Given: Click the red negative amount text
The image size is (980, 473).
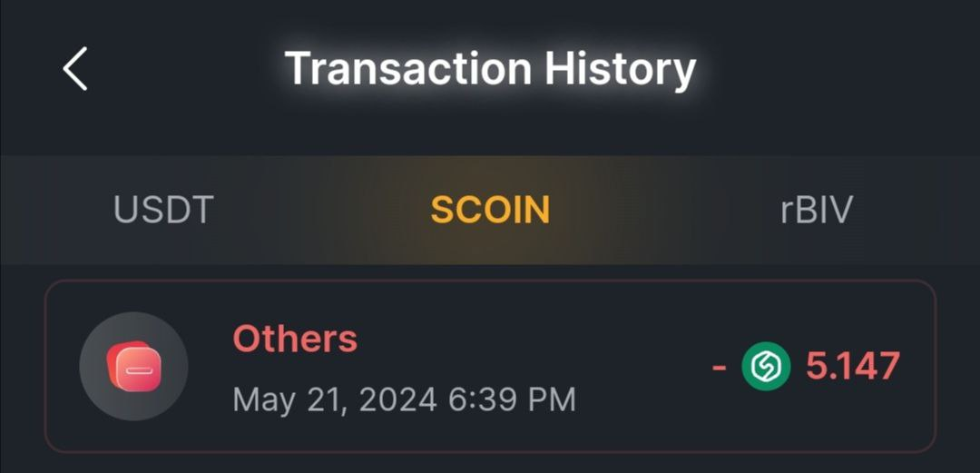Looking at the screenshot, I should [851, 367].
